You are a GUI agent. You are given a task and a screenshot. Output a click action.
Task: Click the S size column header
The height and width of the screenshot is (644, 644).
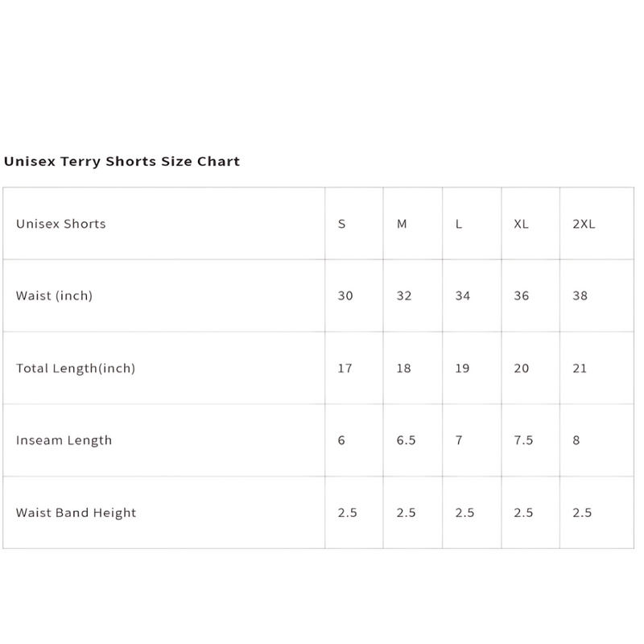coord(342,224)
